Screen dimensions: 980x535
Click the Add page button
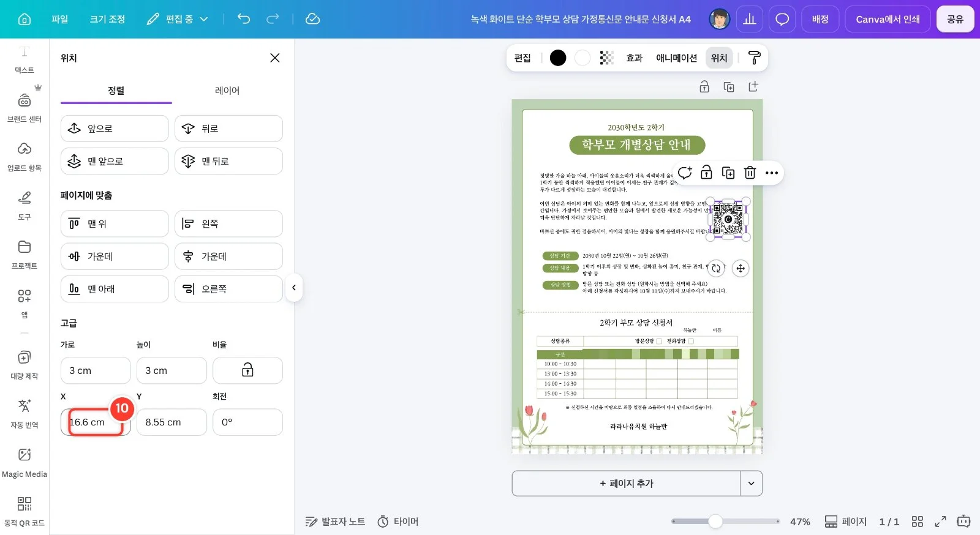[x=627, y=484]
